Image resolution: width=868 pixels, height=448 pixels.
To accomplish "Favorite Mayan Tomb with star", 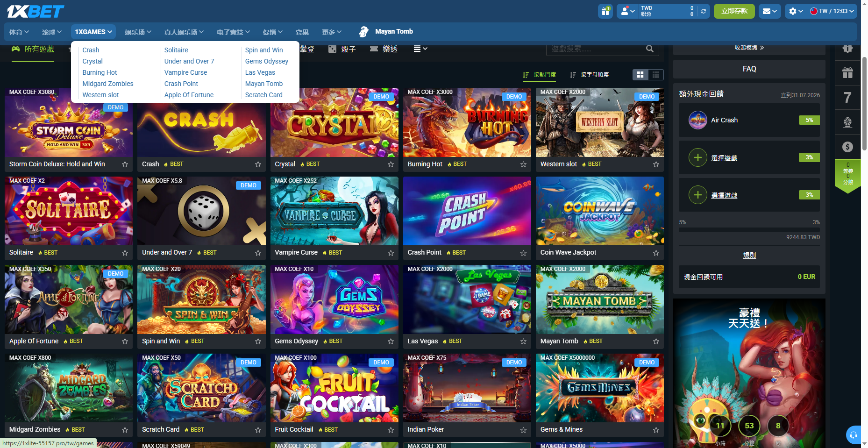I will pyautogui.click(x=656, y=341).
